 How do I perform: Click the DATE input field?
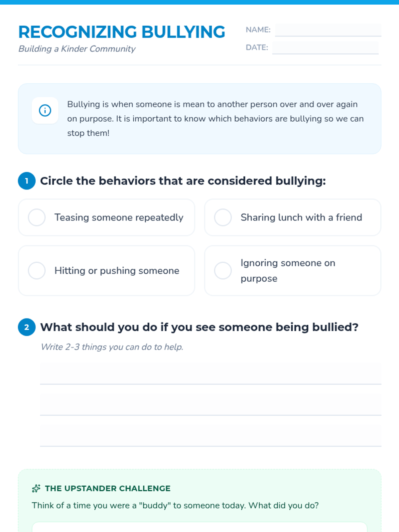(x=325, y=48)
